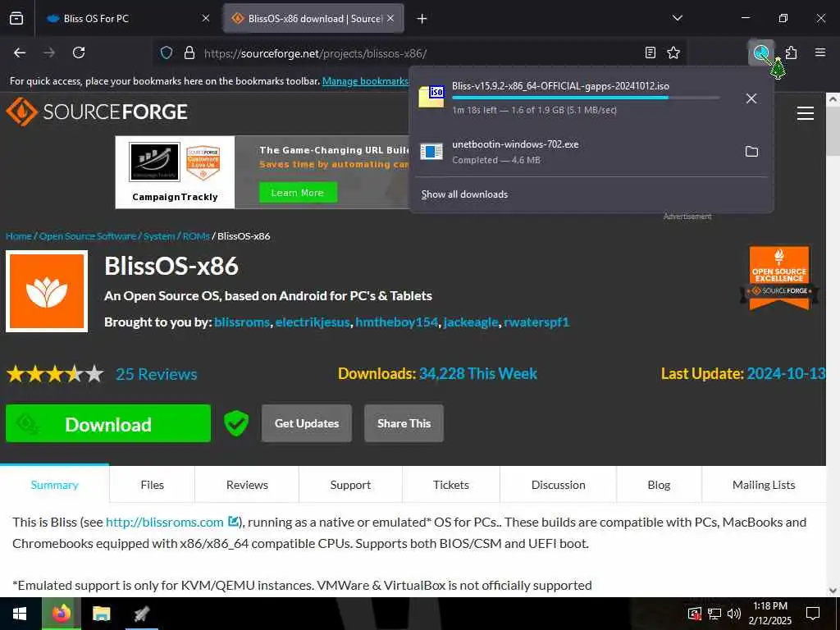This screenshot has width=840, height=630.
Task: Open Windows Start menu
Action: (21, 614)
